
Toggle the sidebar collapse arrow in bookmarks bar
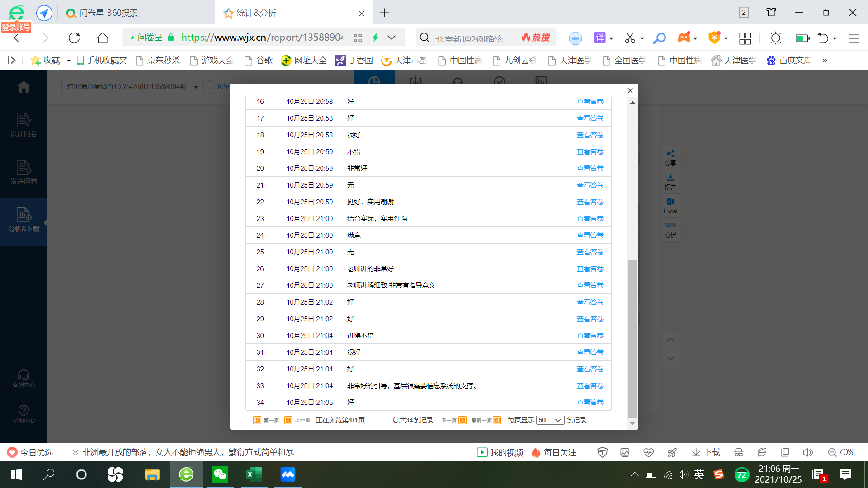click(12, 60)
